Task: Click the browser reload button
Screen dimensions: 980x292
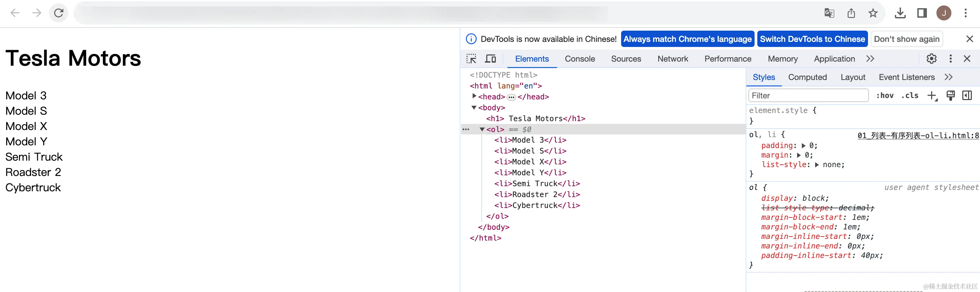Action: 59,13
